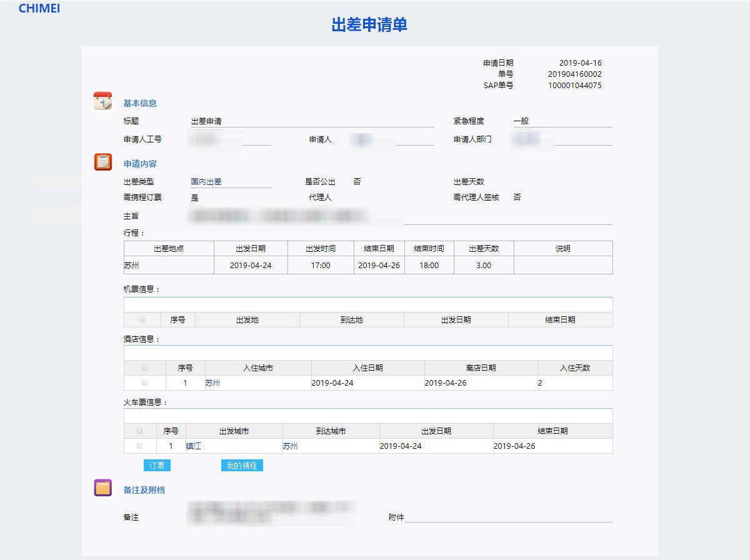Image resolution: width=750 pixels, height=560 pixels.
Task: Click 结束日期 2019-04-26 in the train table
Action: (x=553, y=446)
